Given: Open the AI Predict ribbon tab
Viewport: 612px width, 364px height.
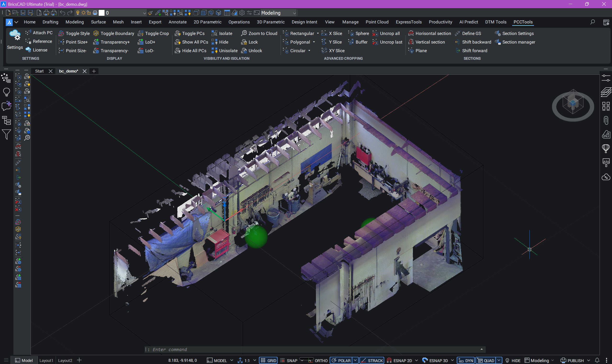Looking at the screenshot, I should (x=468, y=22).
